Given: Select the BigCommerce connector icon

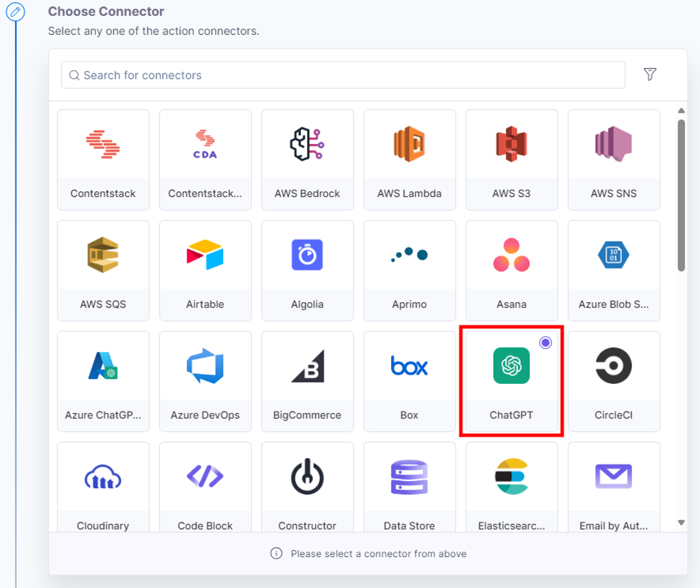Looking at the screenshot, I should click(x=308, y=366).
